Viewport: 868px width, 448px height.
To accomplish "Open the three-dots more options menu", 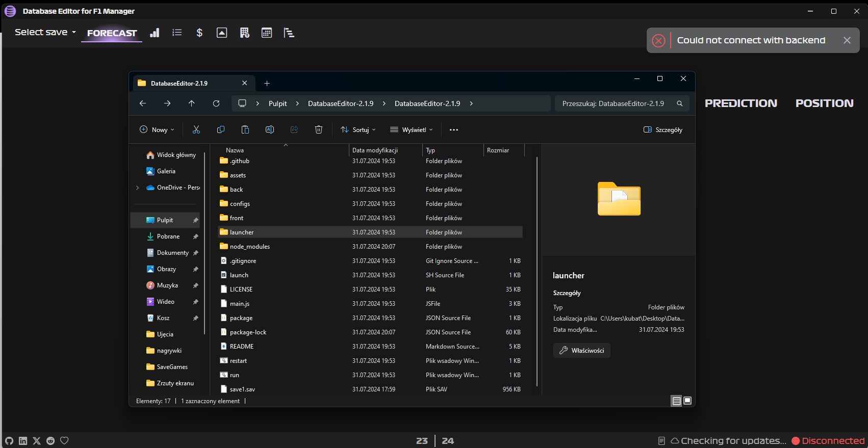I will (x=454, y=129).
